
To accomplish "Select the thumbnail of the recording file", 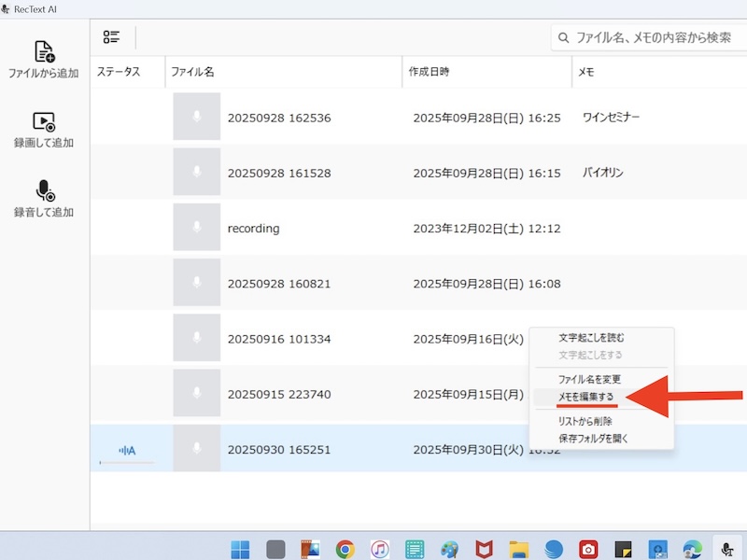I will point(196,228).
